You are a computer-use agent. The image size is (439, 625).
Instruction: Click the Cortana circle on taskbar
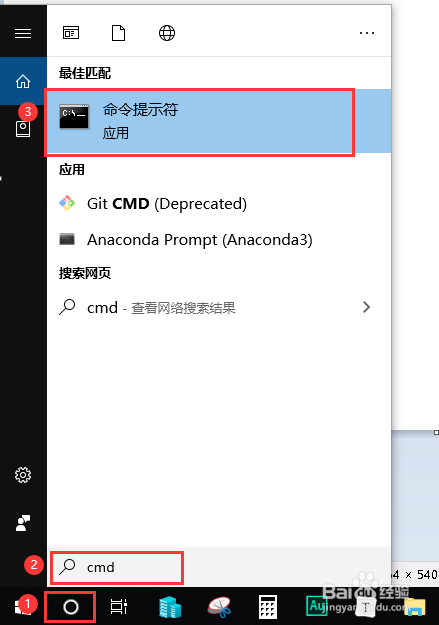[x=71, y=607]
